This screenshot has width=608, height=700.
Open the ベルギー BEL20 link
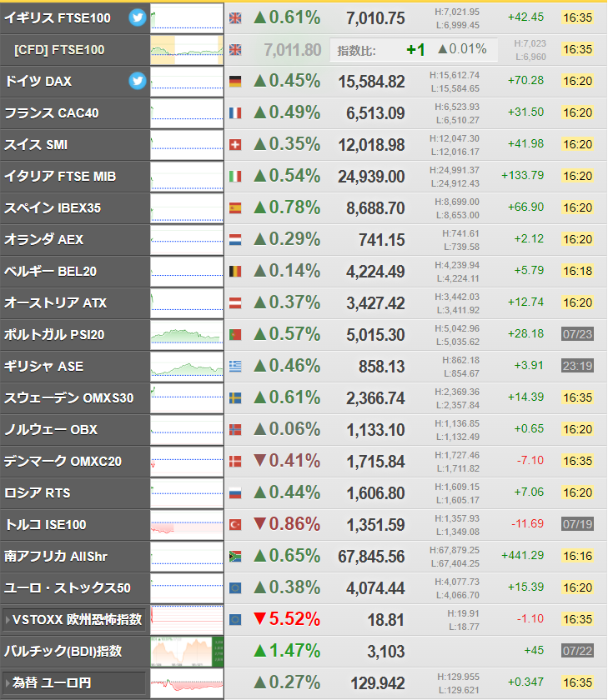click(x=51, y=272)
